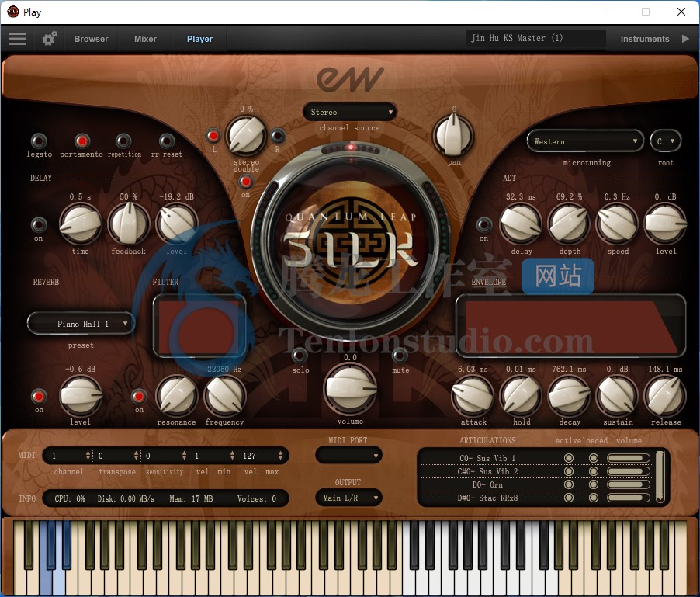Toggle the mute button

pos(400,356)
